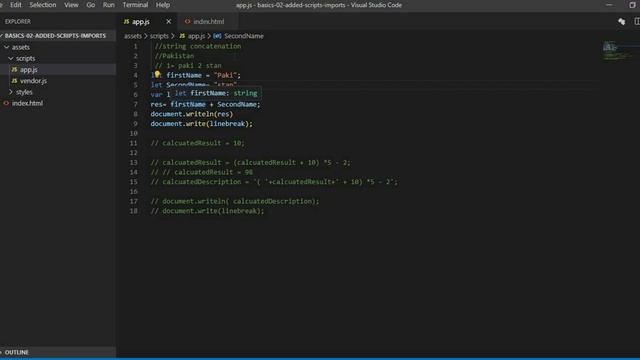Collapse the assets folder chevron

(7, 47)
